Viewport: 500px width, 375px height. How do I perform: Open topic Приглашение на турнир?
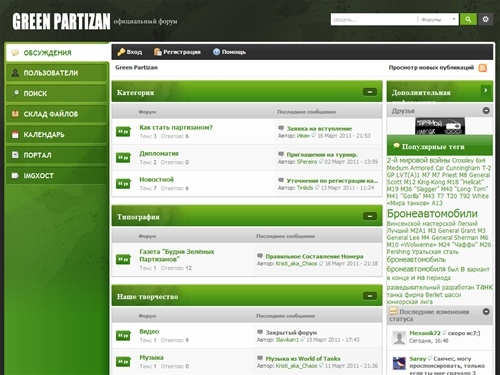[x=322, y=155]
